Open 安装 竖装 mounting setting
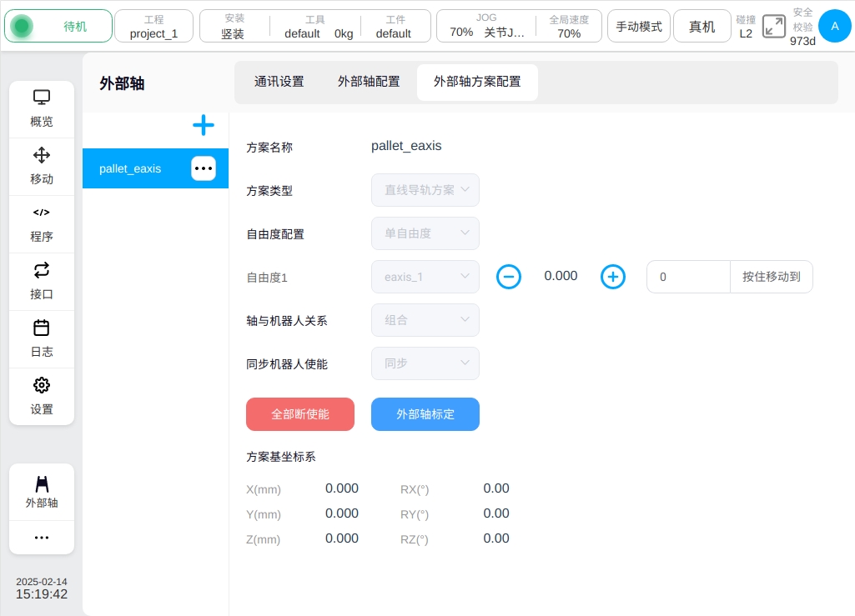The width and height of the screenshot is (855, 616). point(233,26)
